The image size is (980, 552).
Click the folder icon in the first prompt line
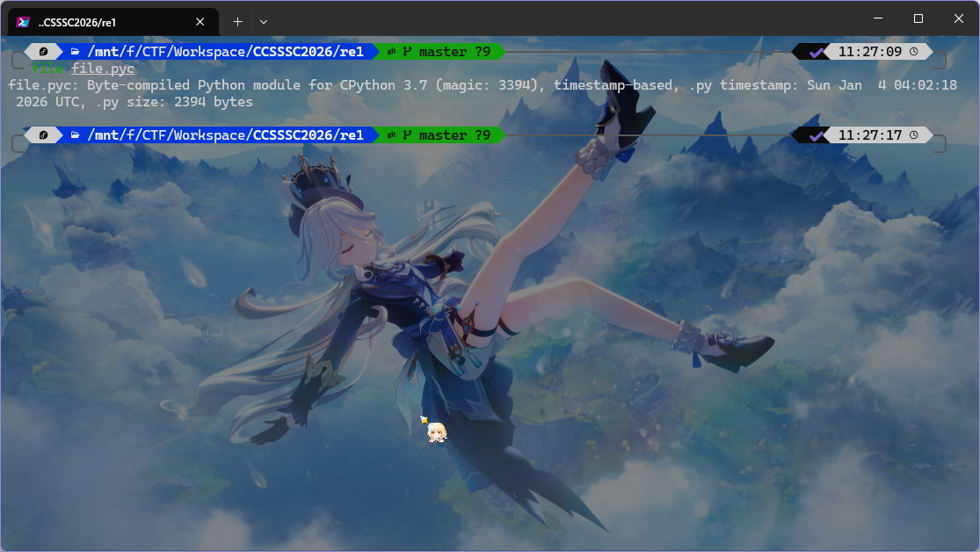click(76, 52)
